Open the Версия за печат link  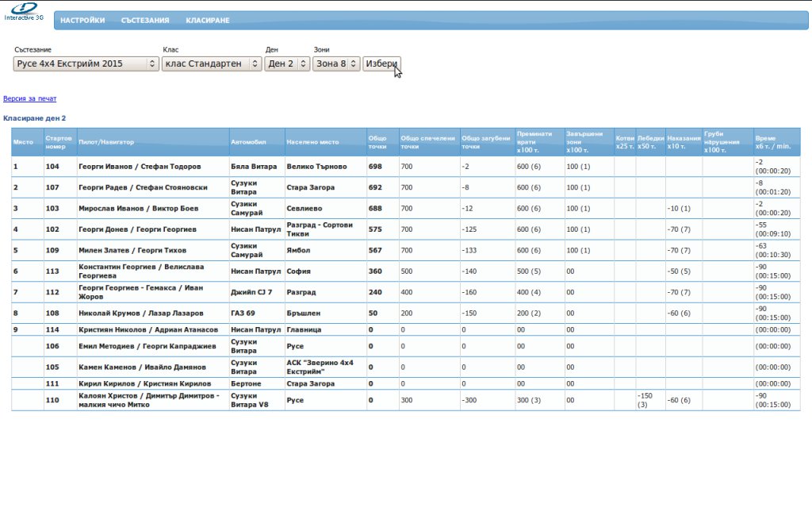pyautogui.click(x=30, y=98)
